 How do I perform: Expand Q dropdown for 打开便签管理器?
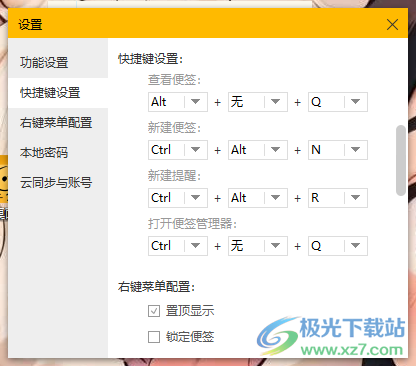click(338, 246)
